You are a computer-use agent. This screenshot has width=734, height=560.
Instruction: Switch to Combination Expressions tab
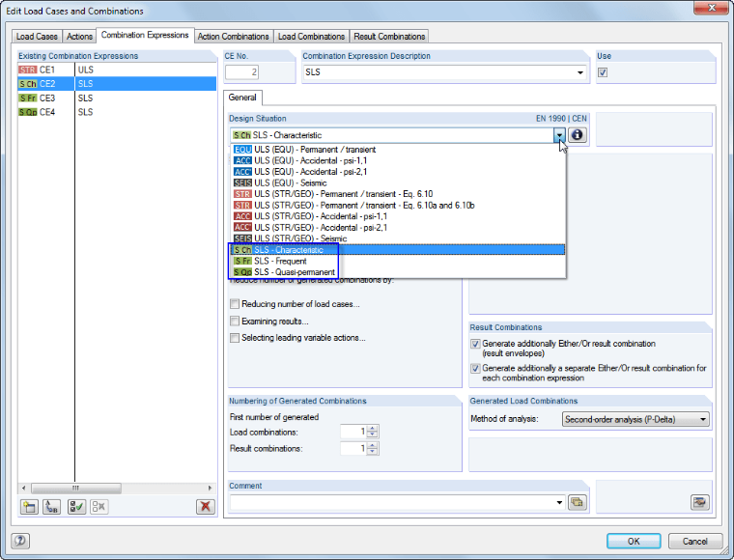[145, 35]
